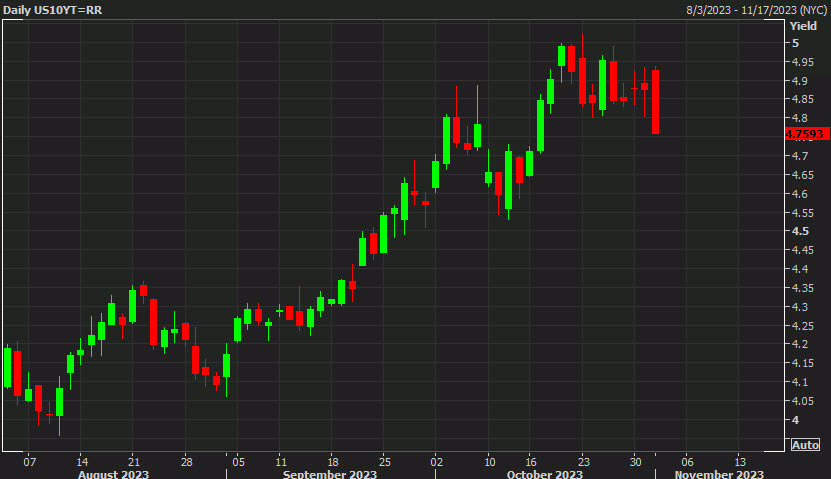Click the 28 date tick label
831x479 pixels.
click(187, 462)
